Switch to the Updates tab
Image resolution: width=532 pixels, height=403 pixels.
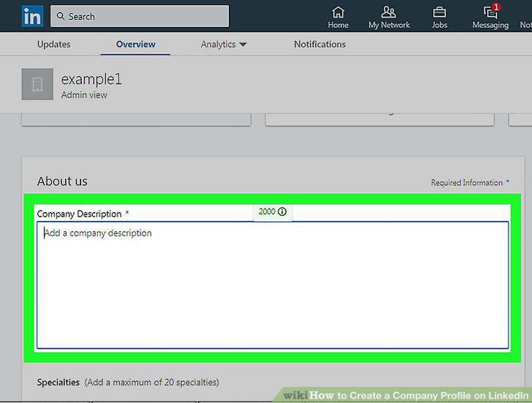tap(53, 44)
